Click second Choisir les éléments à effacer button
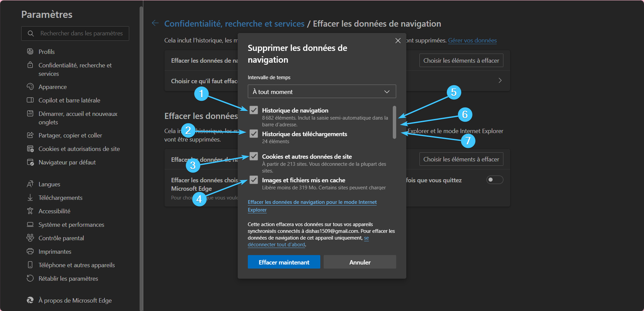This screenshot has height=311, width=644. pyautogui.click(x=461, y=159)
